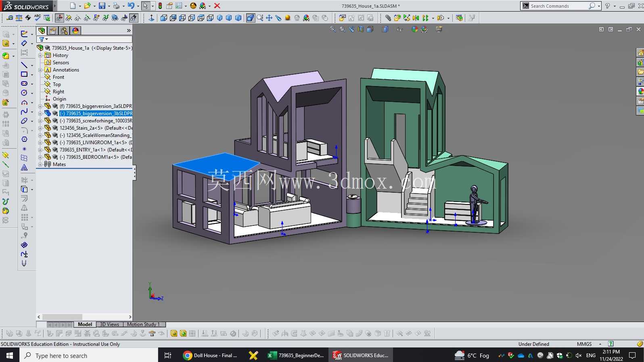Toggle the selection cursor tool
Screen dimensions: 644x362
(x=145, y=6)
